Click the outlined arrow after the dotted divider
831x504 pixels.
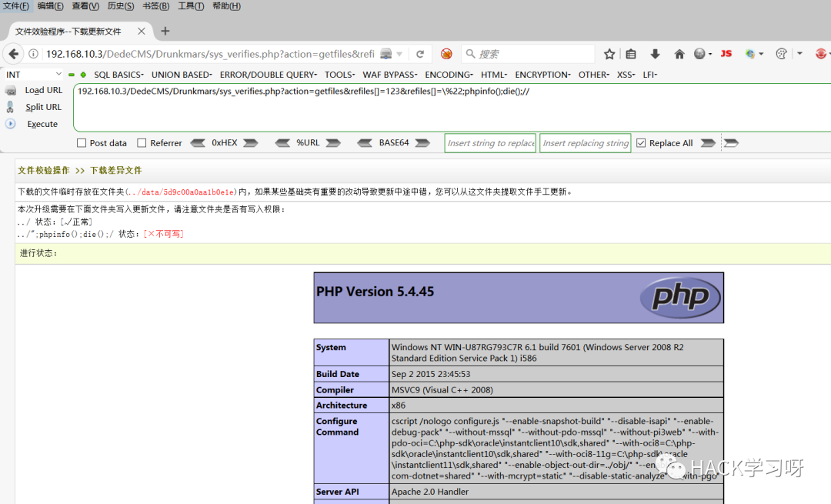[732, 143]
